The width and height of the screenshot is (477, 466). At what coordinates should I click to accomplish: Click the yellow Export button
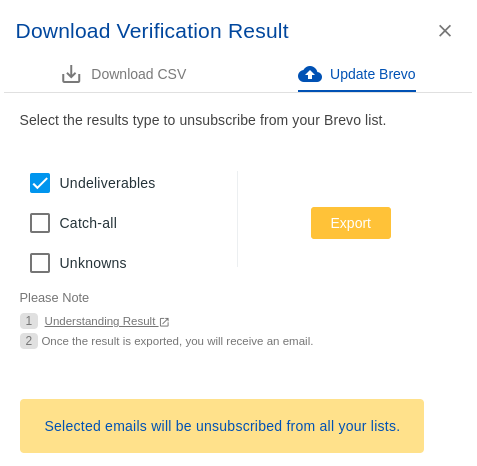point(351,223)
